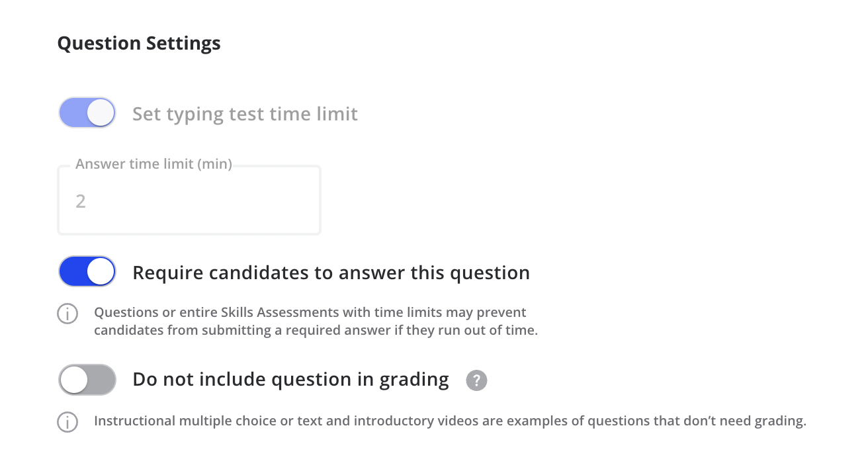Click the white knob of the grading toggle
The height and width of the screenshot is (475, 868).
pyautogui.click(x=73, y=380)
